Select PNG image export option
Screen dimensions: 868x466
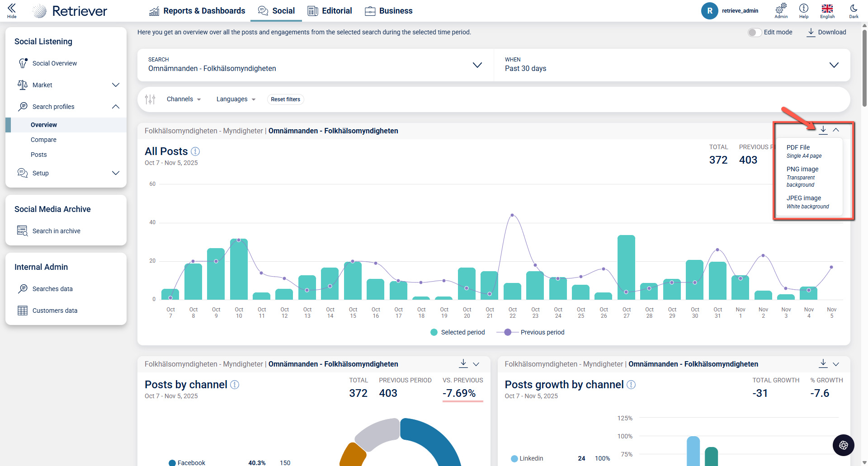[802, 169]
